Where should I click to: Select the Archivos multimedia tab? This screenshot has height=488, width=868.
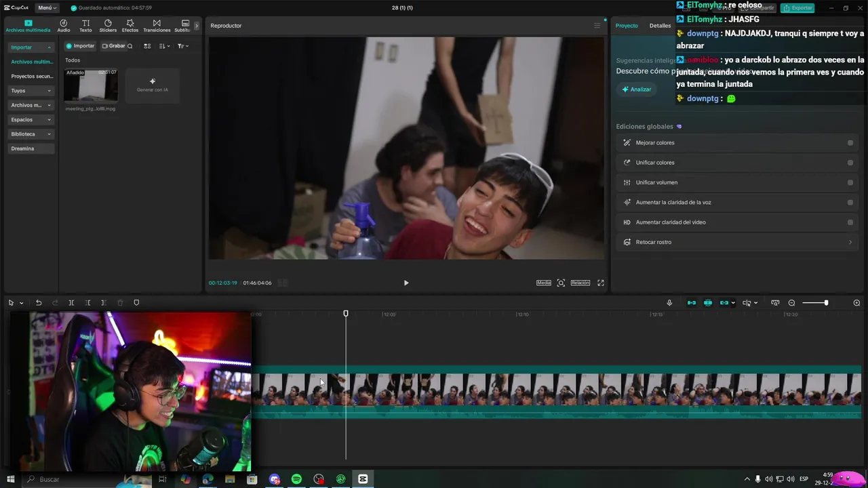click(x=28, y=26)
